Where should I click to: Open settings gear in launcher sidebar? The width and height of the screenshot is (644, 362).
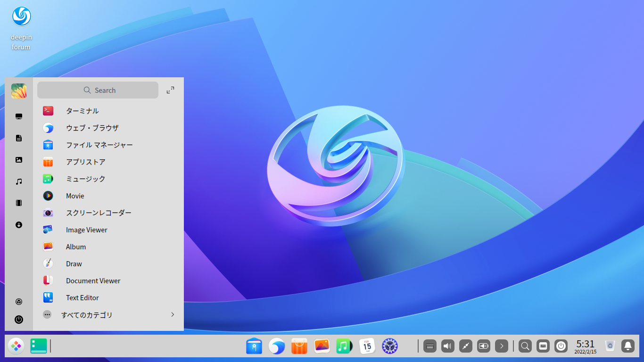tap(19, 302)
